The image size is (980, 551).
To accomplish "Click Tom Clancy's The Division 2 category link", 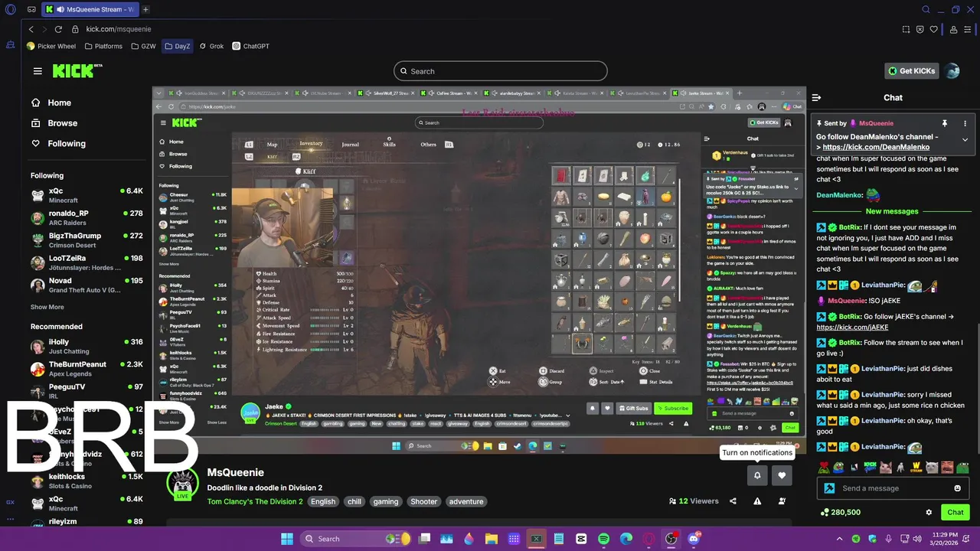I will (255, 502).
